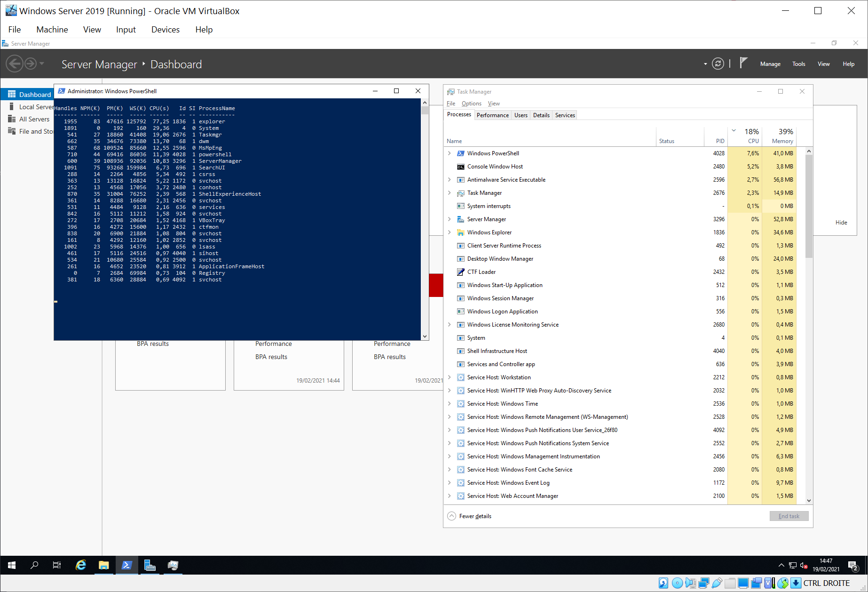Expand the Antimalware Service Executable row
The width and height of the screenshot is (868, 592).
pos(450,180)
